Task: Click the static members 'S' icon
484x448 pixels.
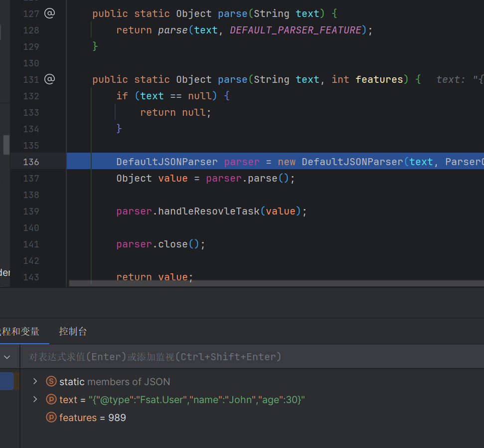Action: pyautogui.click(x=51, y=382)
